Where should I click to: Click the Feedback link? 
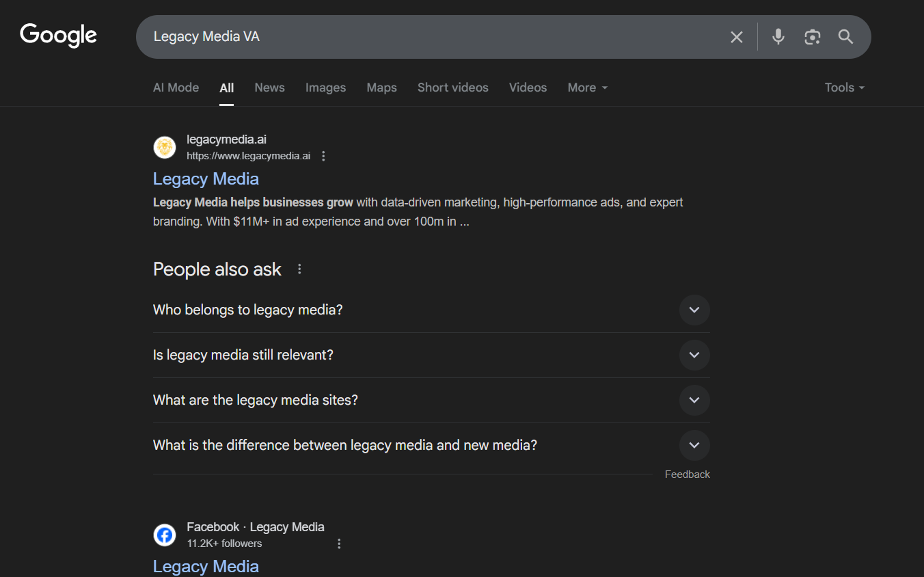pyautogui.click(x=688, y=474)
